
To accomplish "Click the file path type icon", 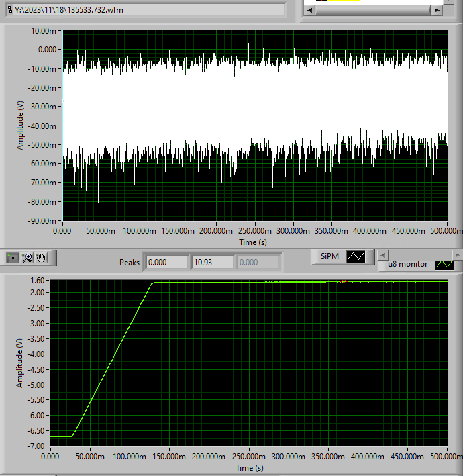I will (x=10, y=9).
